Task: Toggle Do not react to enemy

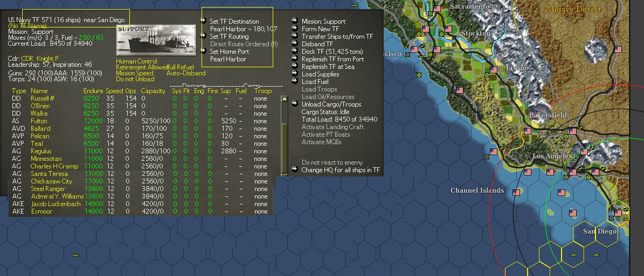Action: coord(332,162)
